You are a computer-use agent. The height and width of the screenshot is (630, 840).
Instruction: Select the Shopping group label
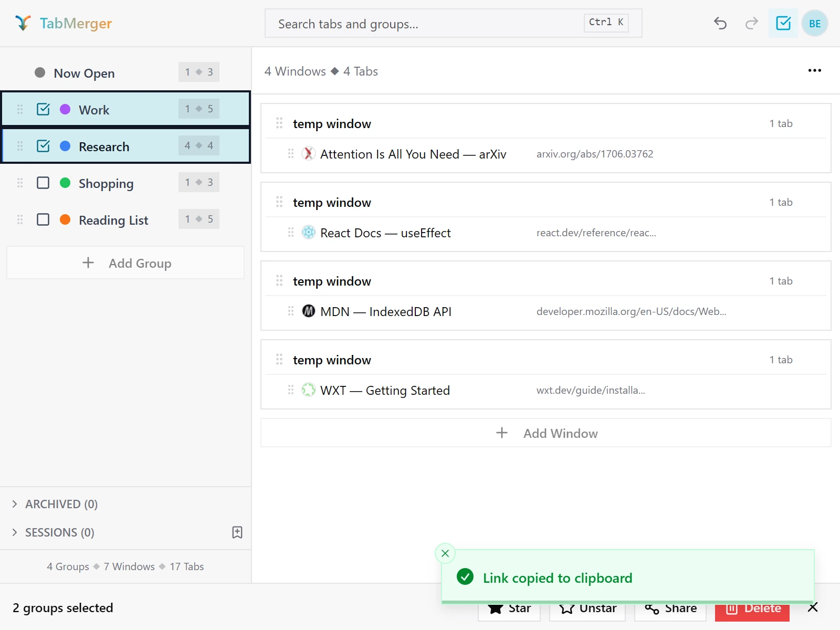click(106, 184)
